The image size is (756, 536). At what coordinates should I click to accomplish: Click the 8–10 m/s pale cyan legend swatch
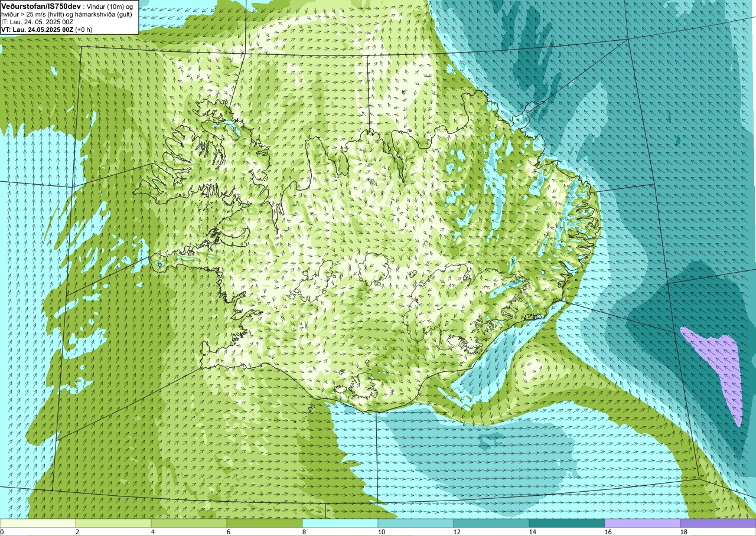click(340, 523)
